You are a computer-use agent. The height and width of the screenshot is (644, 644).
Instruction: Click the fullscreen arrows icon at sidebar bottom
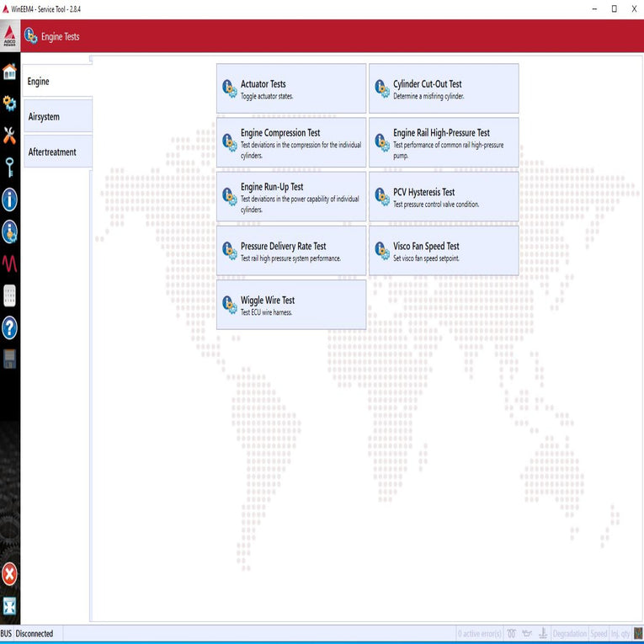pyautogui.click(x=9, y=607)
